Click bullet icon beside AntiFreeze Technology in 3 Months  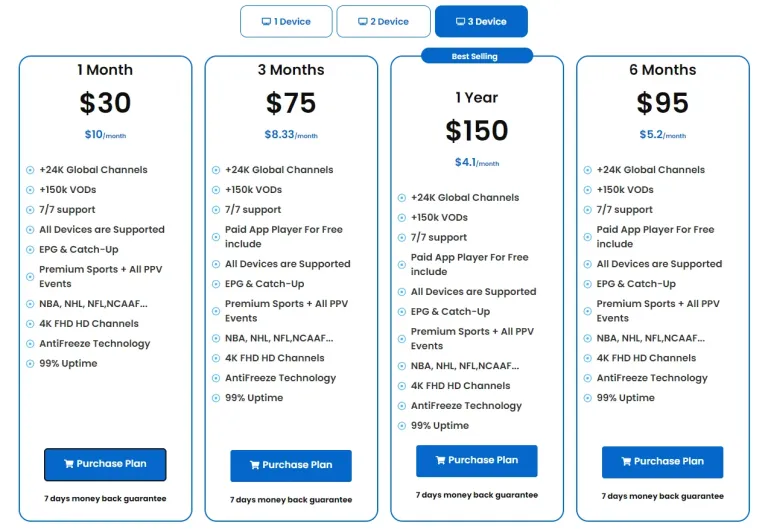(216, 378)
